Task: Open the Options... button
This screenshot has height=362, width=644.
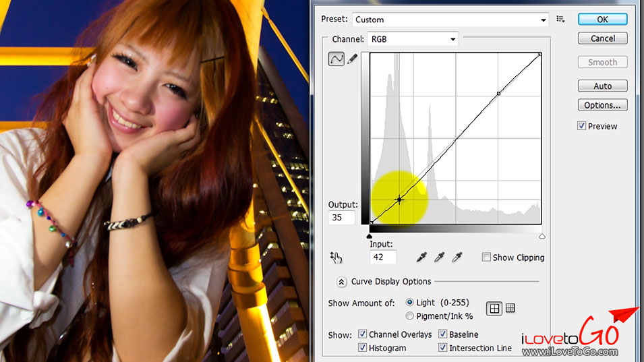Action: (602, 105)
